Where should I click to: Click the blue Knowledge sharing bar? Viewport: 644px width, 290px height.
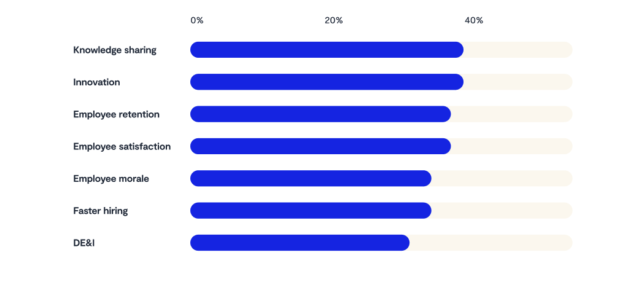click(x=327, y=50)
